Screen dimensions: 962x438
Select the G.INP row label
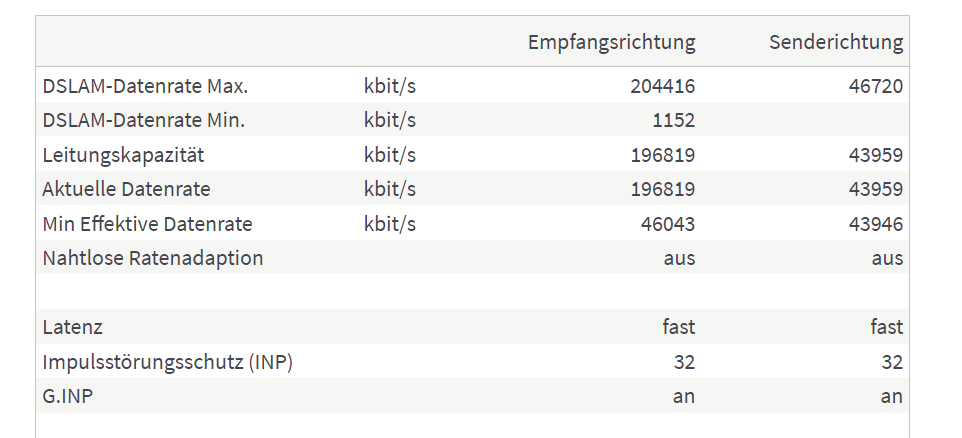tap(67, 396)
